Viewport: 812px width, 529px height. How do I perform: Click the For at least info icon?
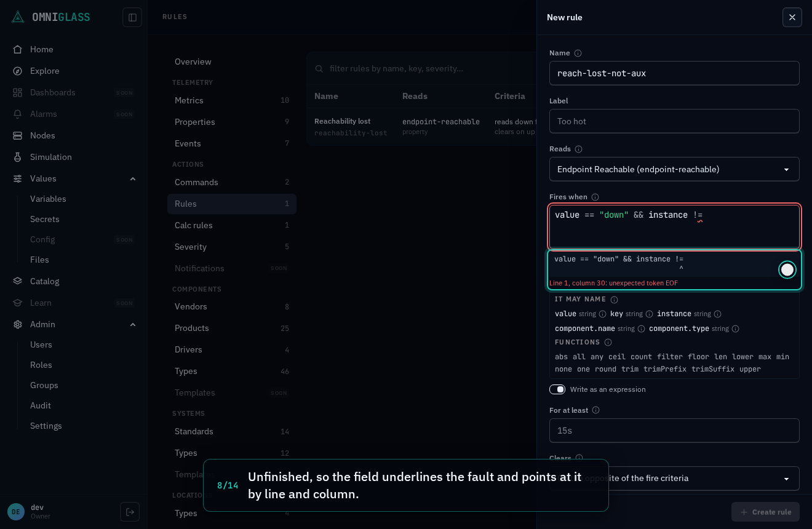pyautogui.click(x=595, y=410)
